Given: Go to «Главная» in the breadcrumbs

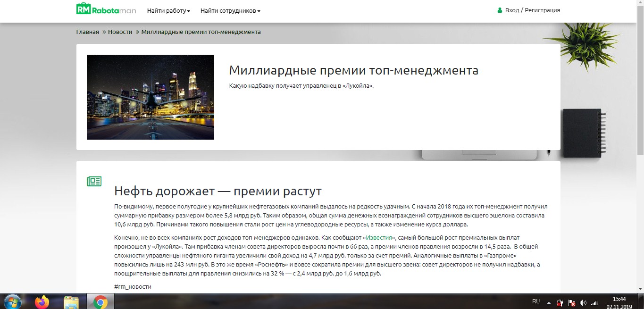Looking at the screenshot, I should [x=88, y=32].
